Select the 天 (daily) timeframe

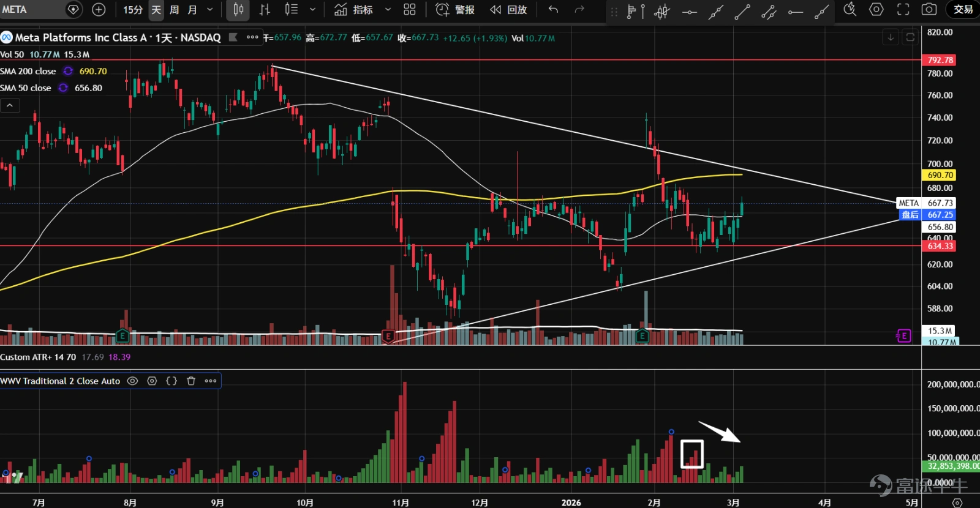(156, 10)
